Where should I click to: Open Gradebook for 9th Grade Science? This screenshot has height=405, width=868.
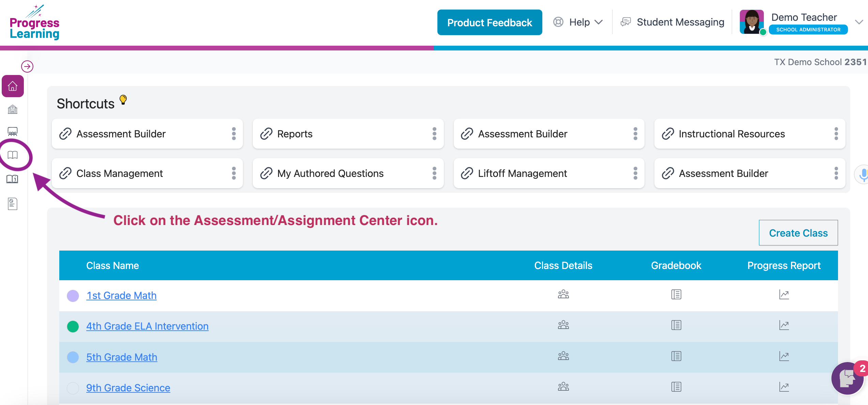click(676, 387)
